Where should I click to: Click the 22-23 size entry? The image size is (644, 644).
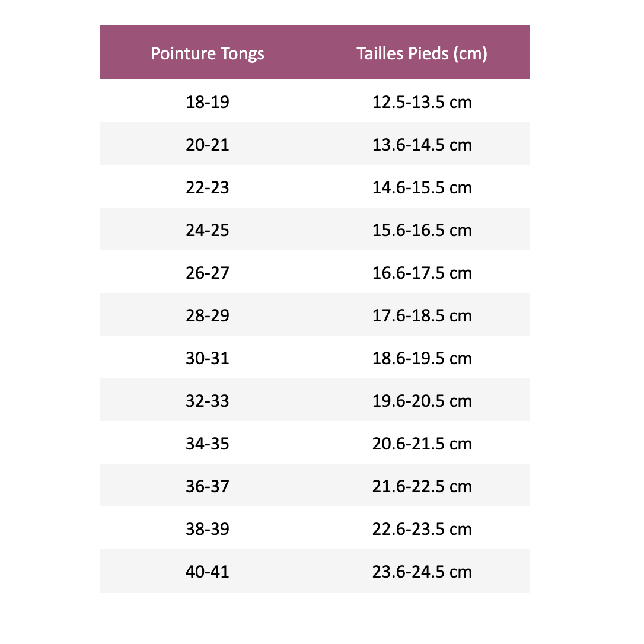[x=208, y=187]
